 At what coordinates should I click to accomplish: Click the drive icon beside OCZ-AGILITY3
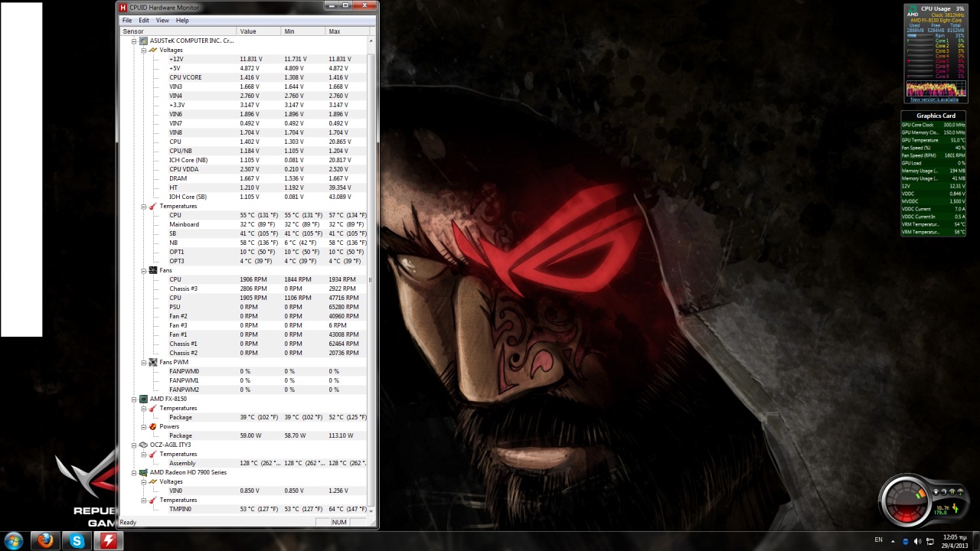pyautogui.click(x=143, y=445)
